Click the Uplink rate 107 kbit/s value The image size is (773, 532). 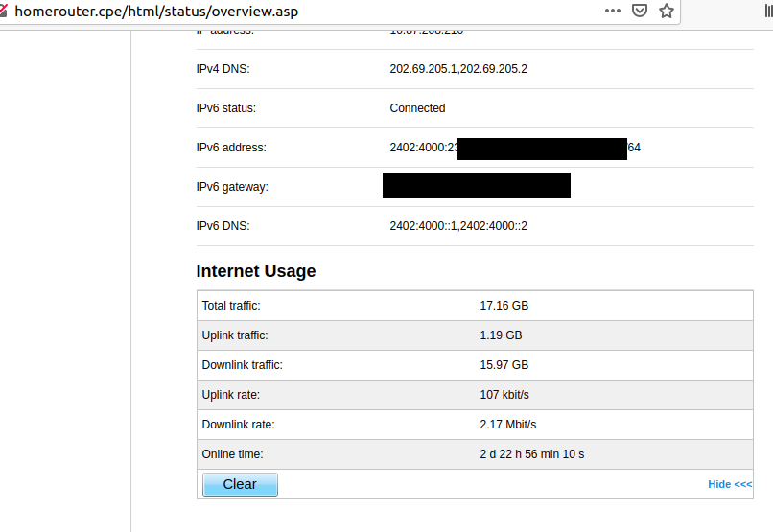point(504,395)
